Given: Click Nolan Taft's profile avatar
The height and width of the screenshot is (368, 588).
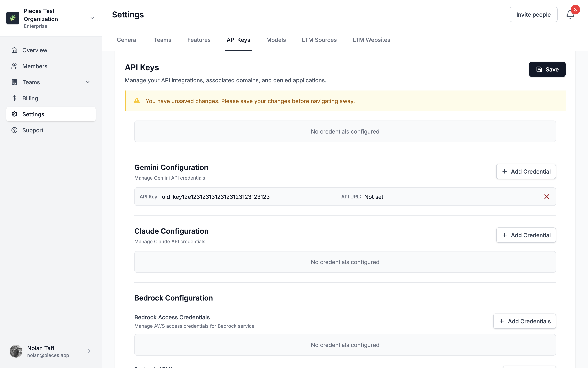Looking at the screenshot, I should (16, 351).
